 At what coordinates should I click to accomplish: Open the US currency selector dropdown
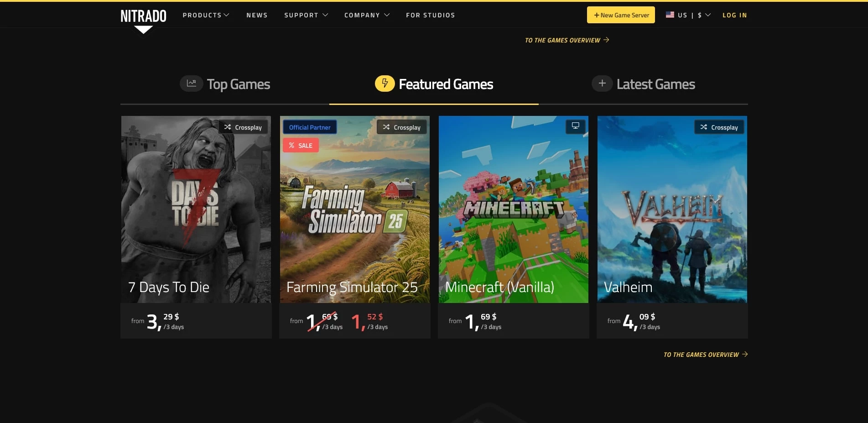tap(688, 15)
